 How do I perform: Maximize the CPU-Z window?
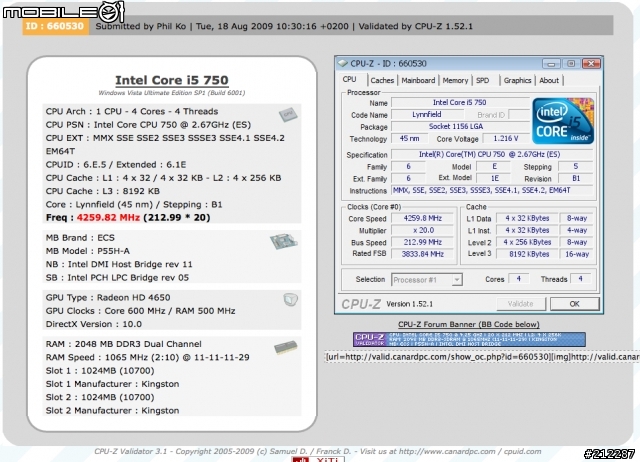571,64
